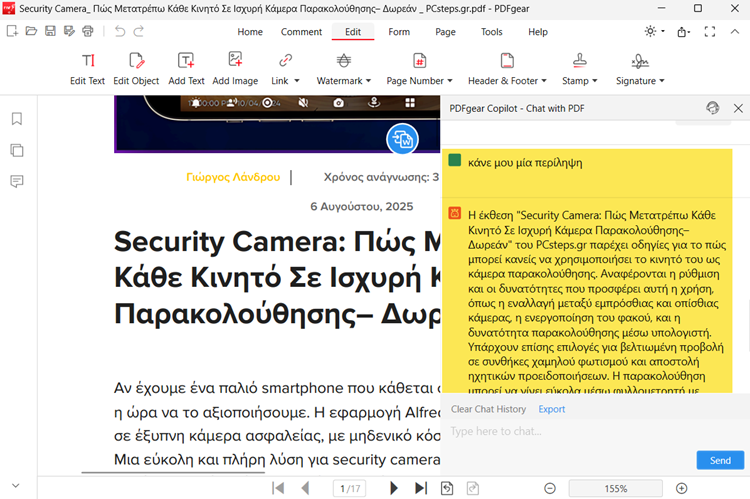
Task: Expand the Link dropdown arrow
Action: [297, 81]
